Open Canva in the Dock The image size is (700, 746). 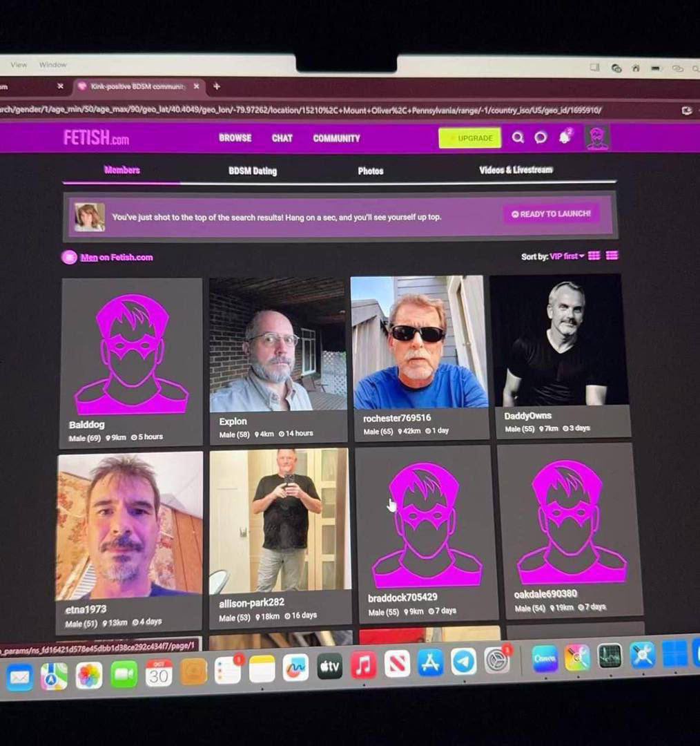545,658
